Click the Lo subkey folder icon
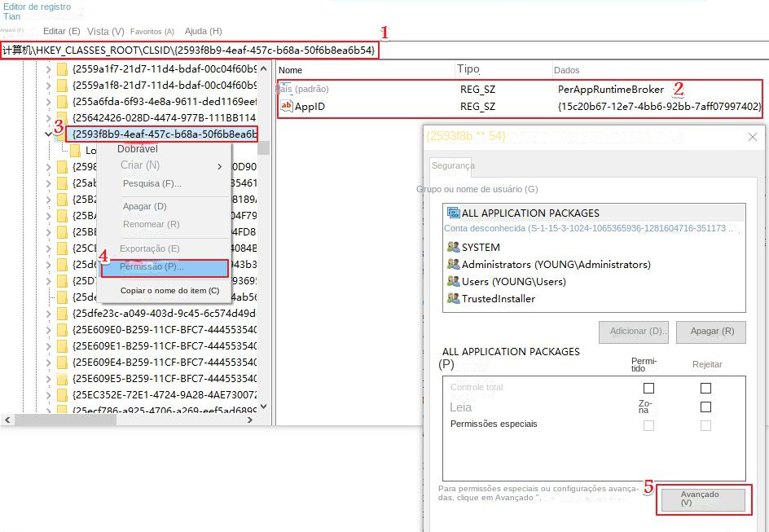This screenshot has height=532, width=769. point(76,150)
